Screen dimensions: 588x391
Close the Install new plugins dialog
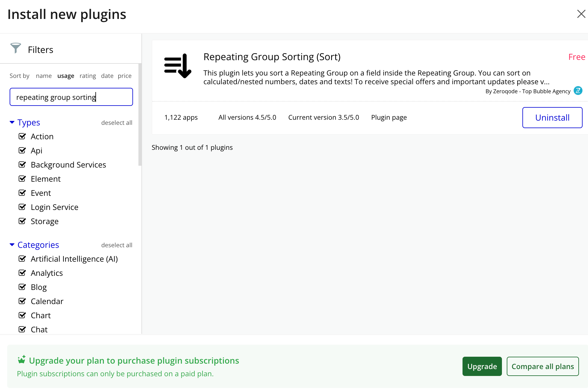coord(581,14)
